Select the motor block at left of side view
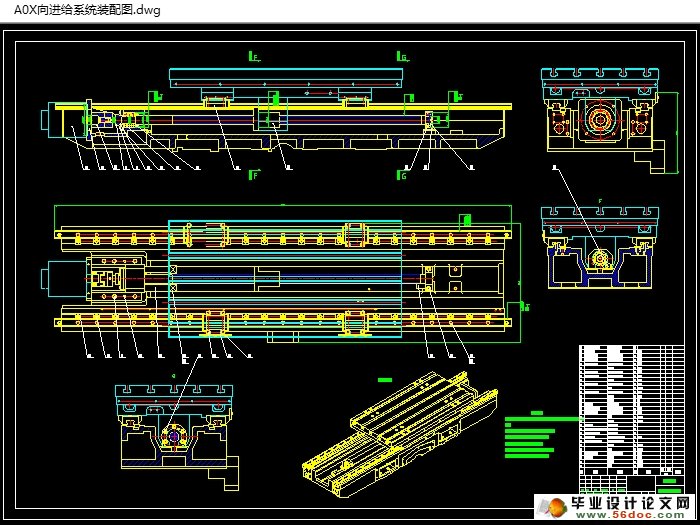The image size is (700, 525). tap(54, 119)
